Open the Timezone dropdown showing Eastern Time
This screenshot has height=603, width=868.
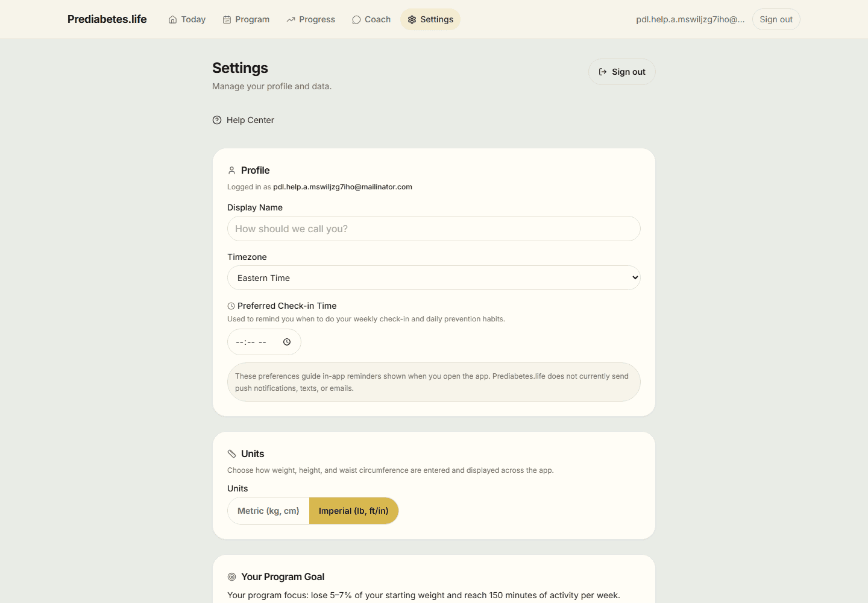tap(434, 278)
